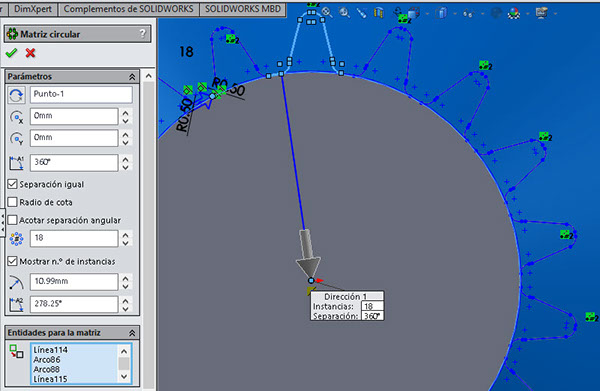Decrease the 10.99mm radius value
The width and height of the screenshot is (600, 391).
126,286
